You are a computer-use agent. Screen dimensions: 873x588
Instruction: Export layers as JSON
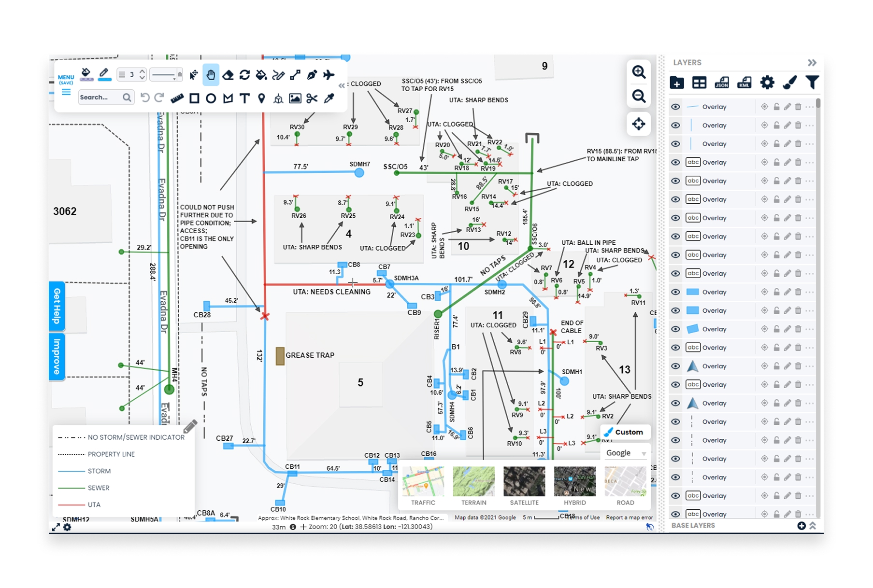tap(722, 82)
